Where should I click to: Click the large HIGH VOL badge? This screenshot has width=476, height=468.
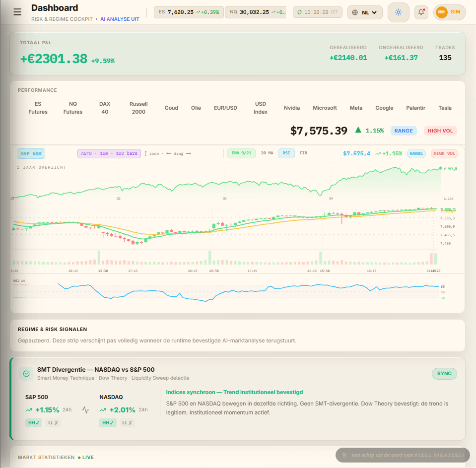440,131
